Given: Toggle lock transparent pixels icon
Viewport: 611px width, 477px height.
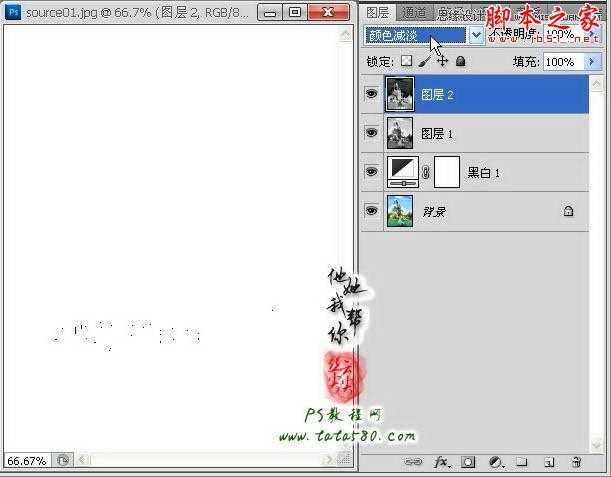Looking at the screenshot, I should pyautogui.click(x=406, y=61).
